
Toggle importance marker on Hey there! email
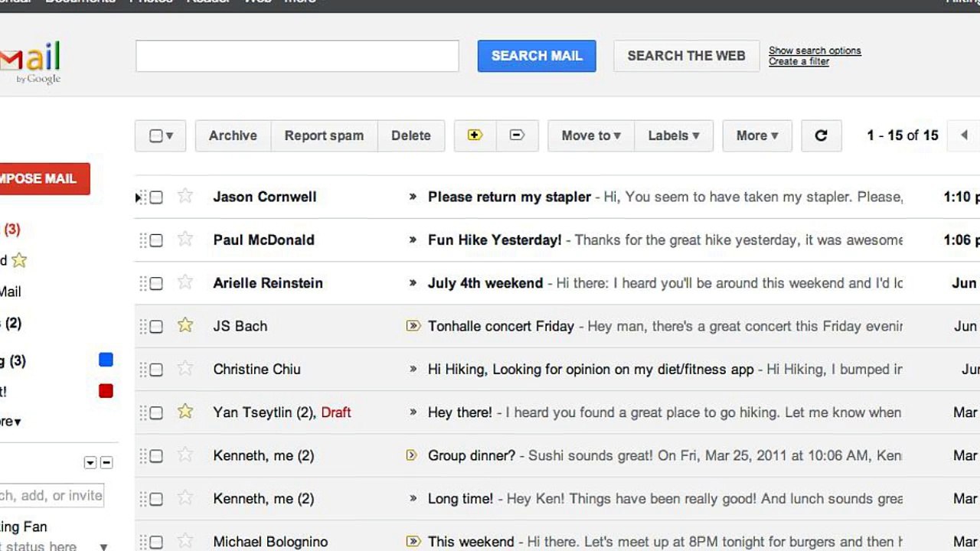[x=413, y=412]
